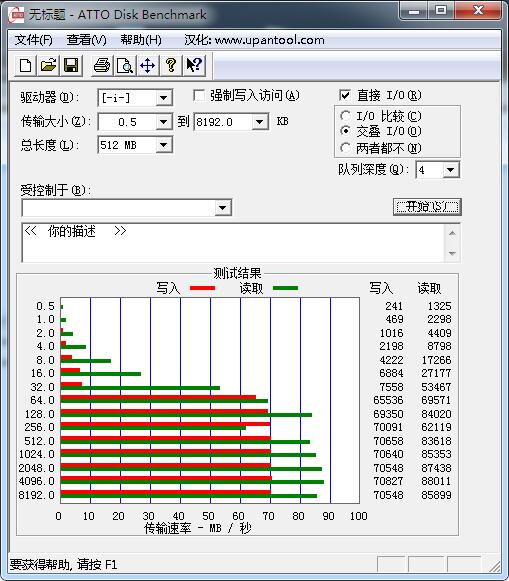
Task: Select the 交叠 I/O(O) radio option
Action: (345, 131)
